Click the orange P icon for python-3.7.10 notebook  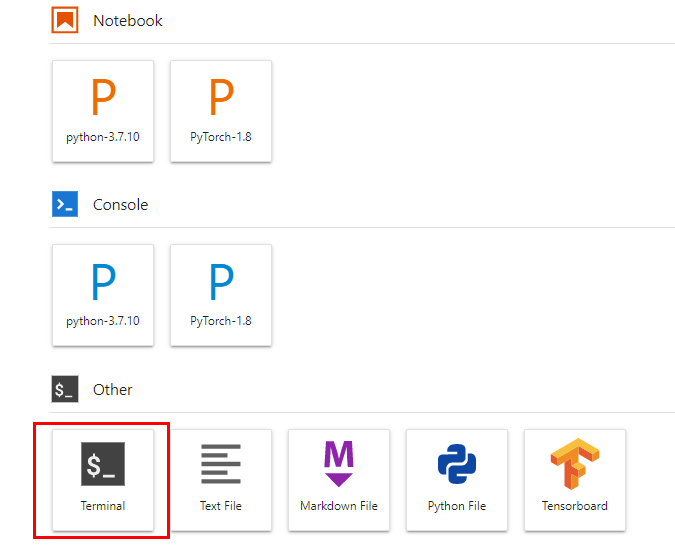pos(103,98)
